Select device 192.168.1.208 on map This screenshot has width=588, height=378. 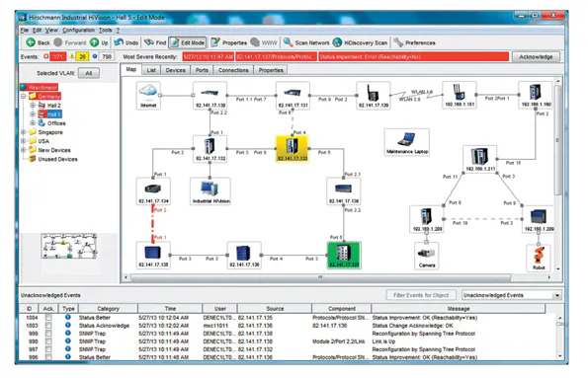click(427, 219)
